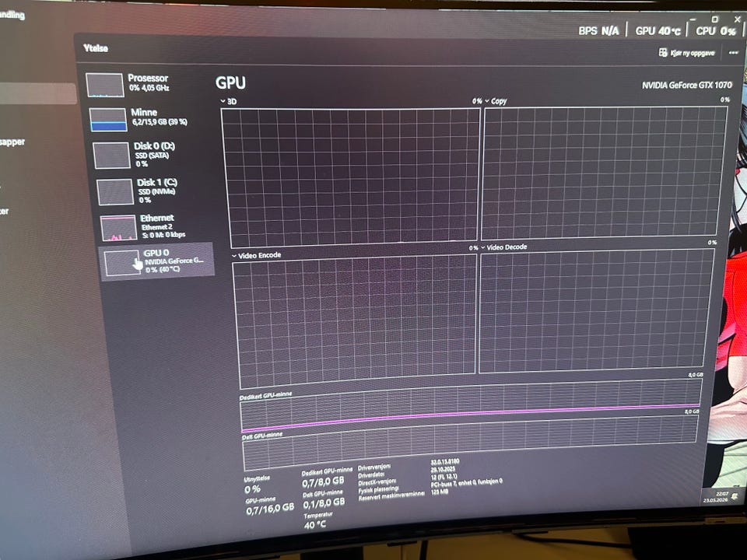Click the Driverversjon label
747x560 pixels.
(374, 467)
